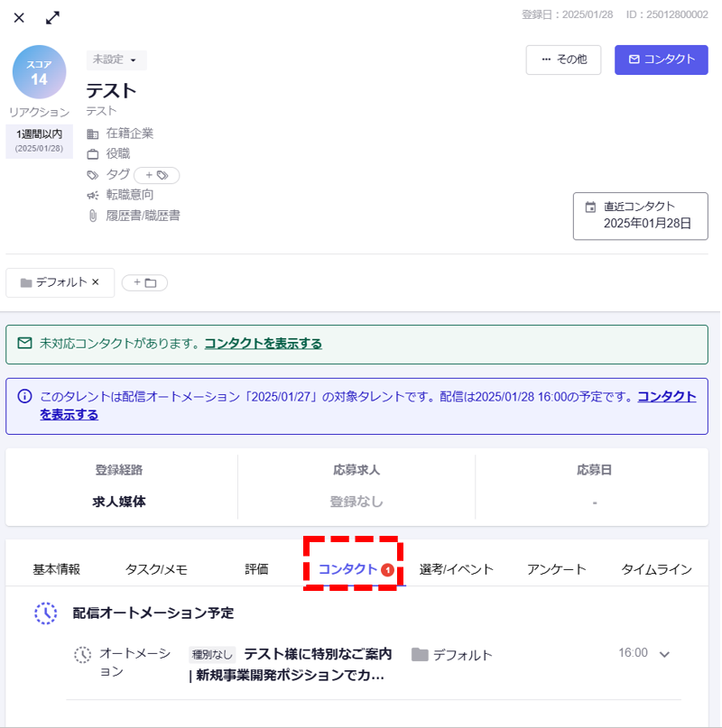
Task: Click the expand panel arrows icon
Action: pos(53,18)
